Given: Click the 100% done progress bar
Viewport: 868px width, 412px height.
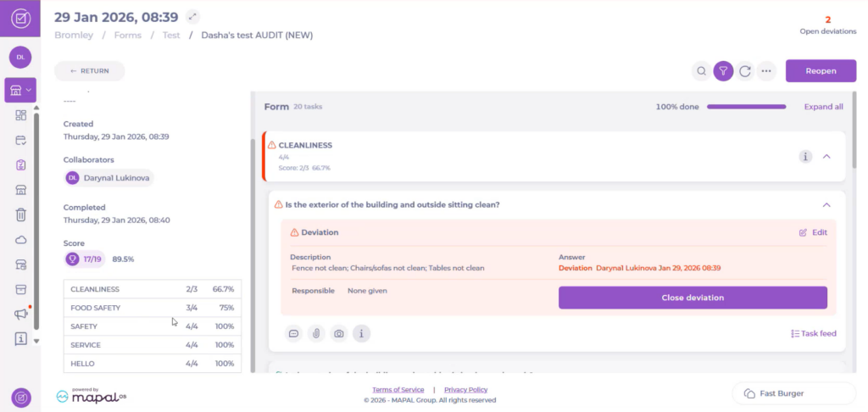Looking at the screenshot, I should [746, 107].
